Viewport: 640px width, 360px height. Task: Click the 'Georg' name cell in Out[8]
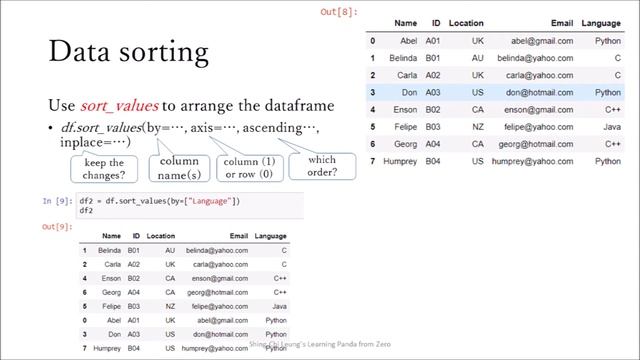[x=406, y=144]
